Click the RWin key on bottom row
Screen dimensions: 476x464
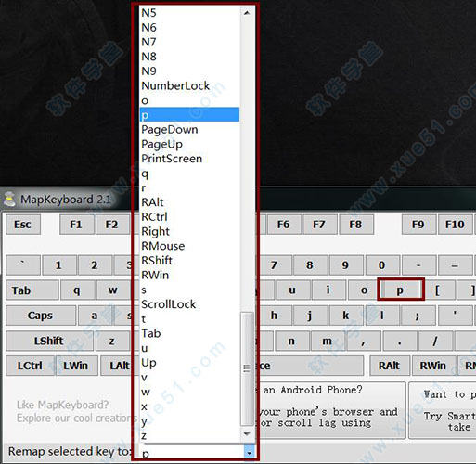(433, 366)
